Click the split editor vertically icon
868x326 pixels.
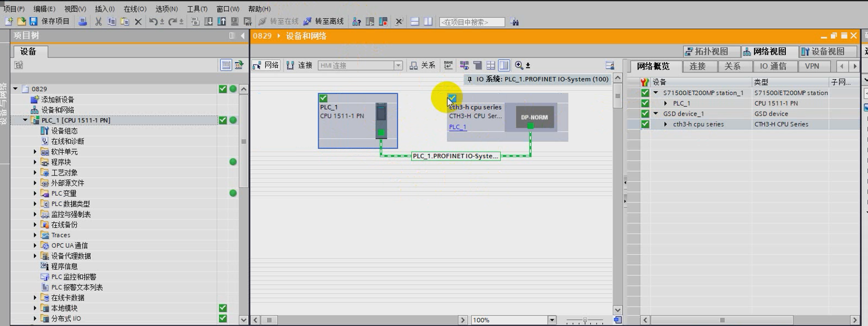tap(428, 22)
